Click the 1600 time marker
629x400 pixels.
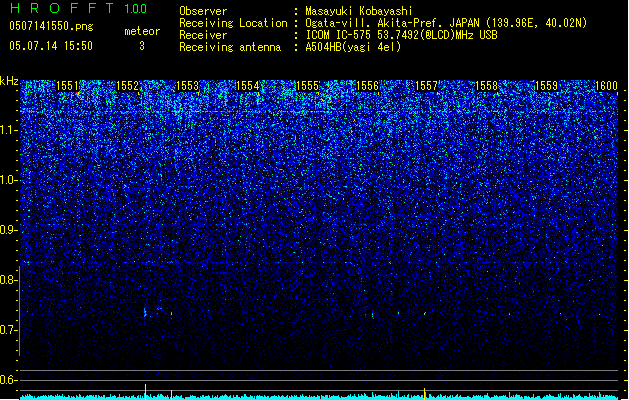pyautogui.click(x=606, y=86)
